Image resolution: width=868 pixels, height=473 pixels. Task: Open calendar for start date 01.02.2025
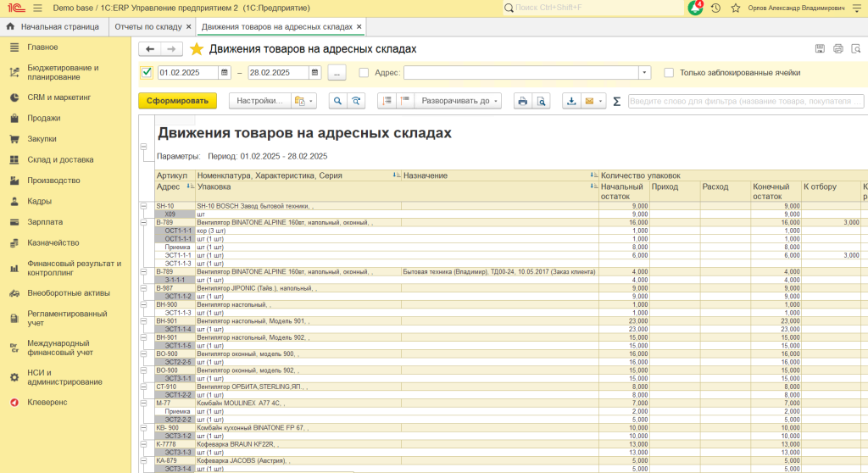click(x=224, y=73)
